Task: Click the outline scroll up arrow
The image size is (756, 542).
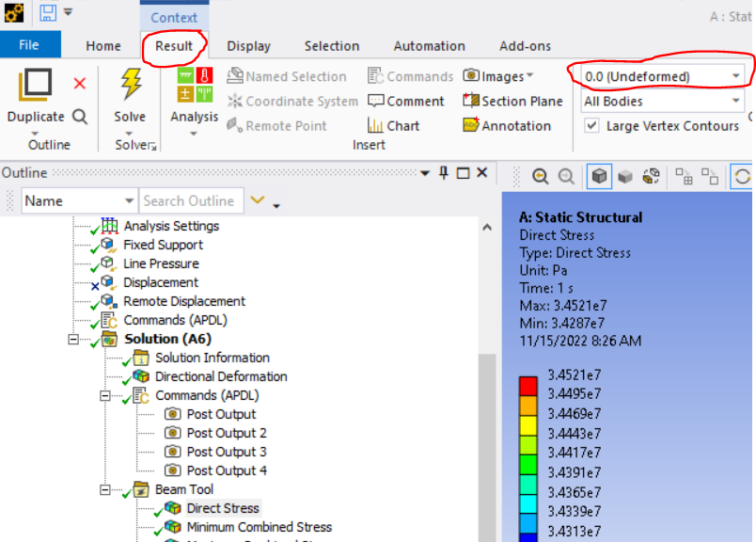Action: coord(487,227)
